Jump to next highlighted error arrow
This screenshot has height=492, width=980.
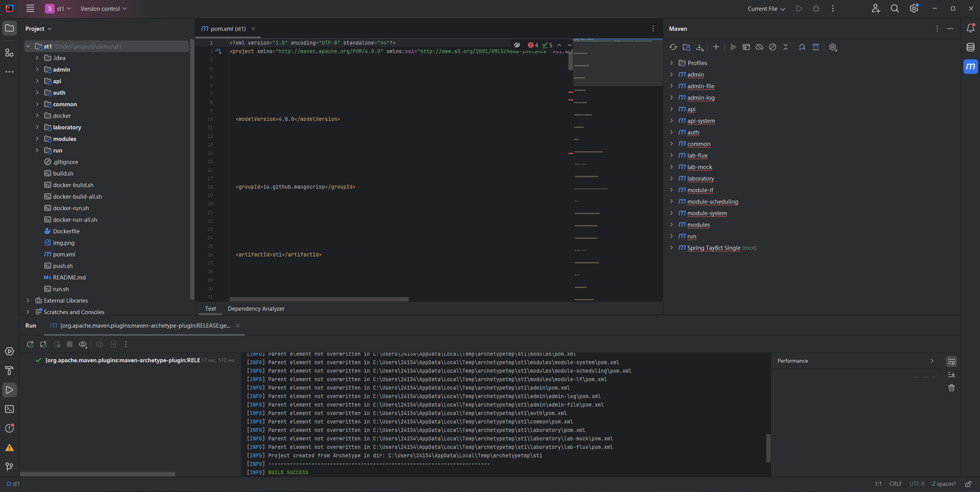tap(569, 45)
